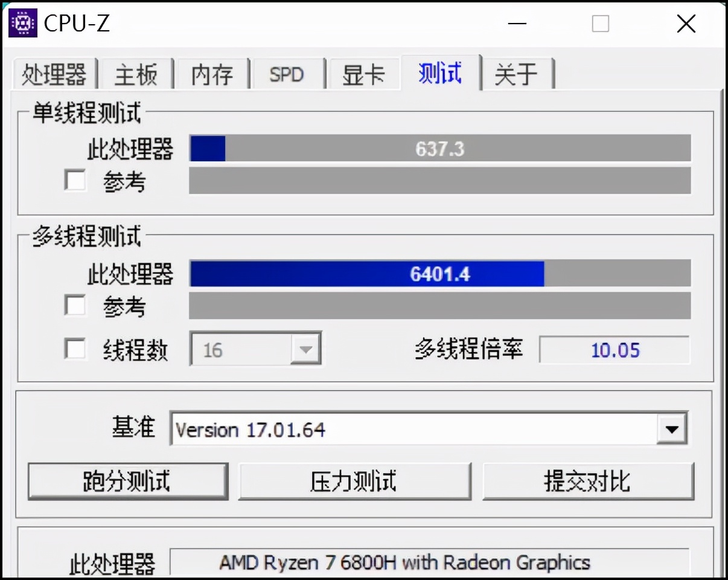This screenshot has height=580, width=728.
Task: Expand the 基准 version dropdown
Action: click(x=672, y=429)
